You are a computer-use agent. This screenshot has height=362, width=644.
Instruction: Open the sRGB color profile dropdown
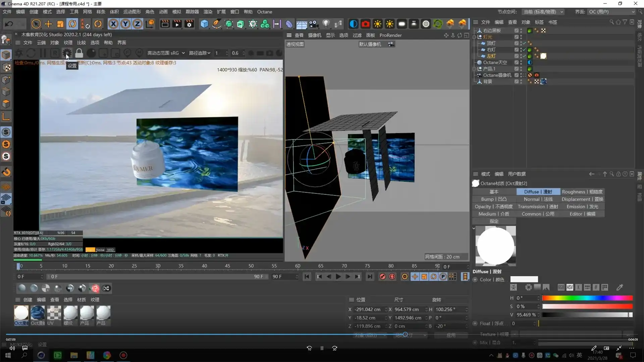tap(183, 53)
